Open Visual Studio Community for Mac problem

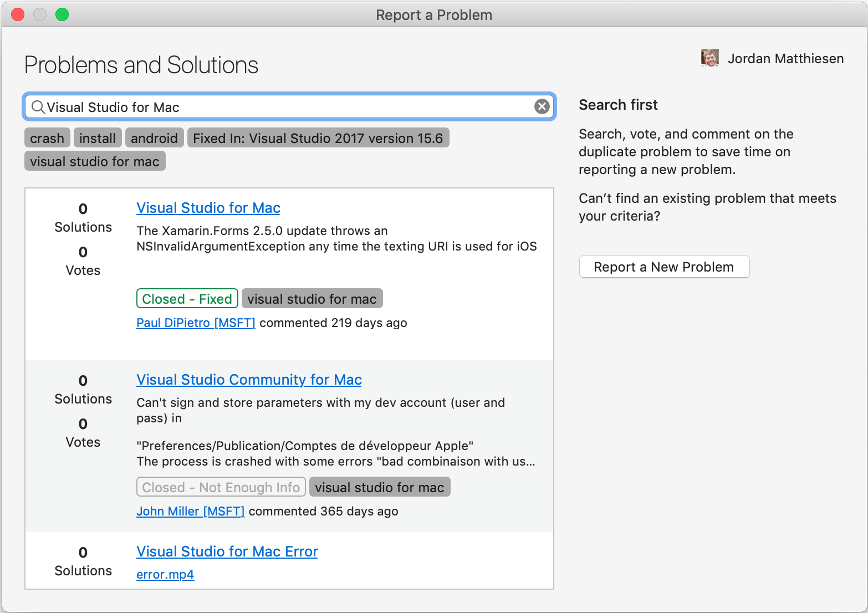coord(249,380)
